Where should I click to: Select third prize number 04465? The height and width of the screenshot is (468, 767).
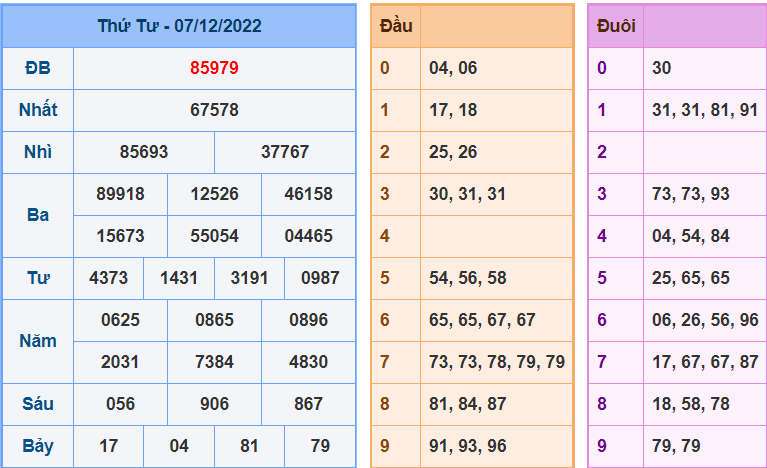[x=308, y=236]
